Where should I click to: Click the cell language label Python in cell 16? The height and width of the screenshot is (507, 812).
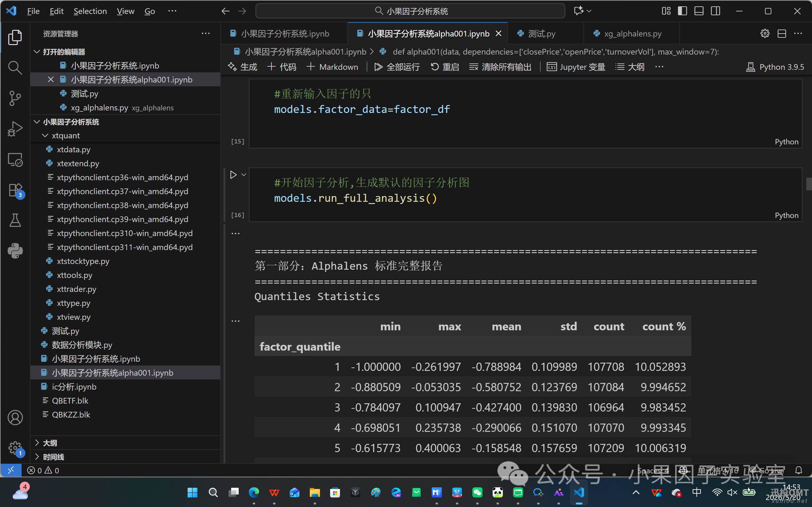[786, 215]
